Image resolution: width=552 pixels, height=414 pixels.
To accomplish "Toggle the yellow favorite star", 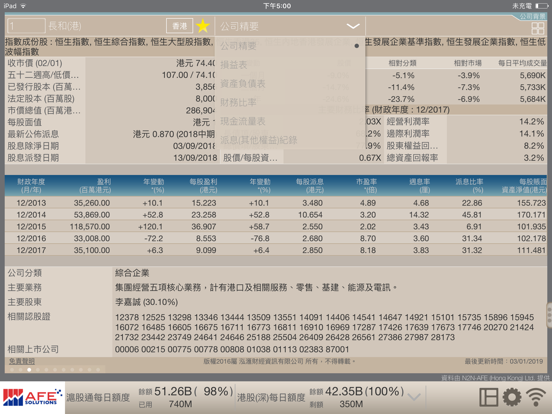I will (203, 26).
